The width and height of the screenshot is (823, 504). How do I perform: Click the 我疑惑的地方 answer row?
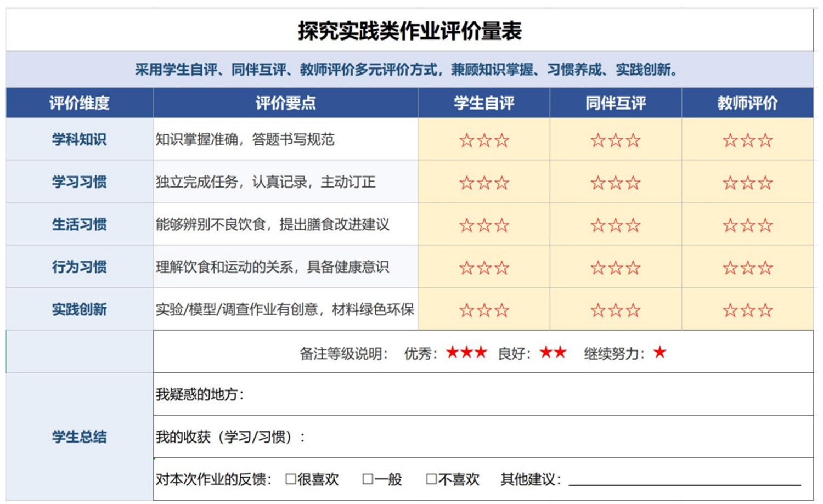(x=483, y=394)
